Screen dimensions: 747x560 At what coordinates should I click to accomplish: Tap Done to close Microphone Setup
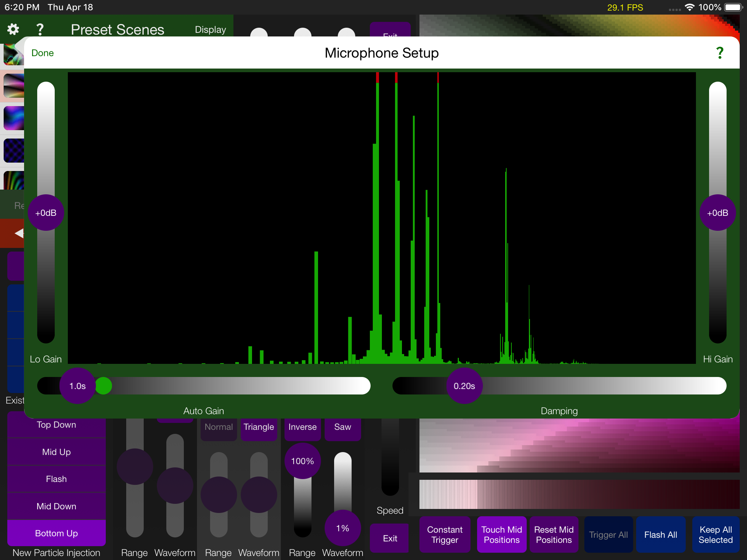click(x=42, y=52)
